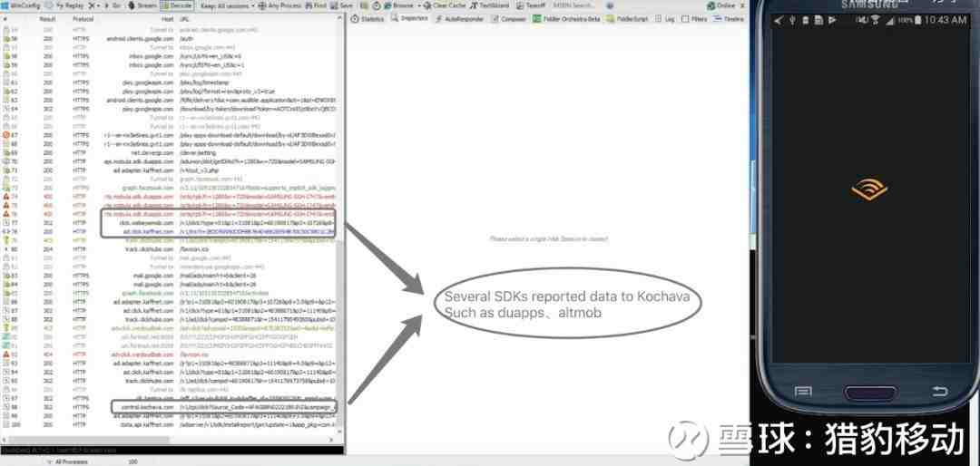Save the captured sessions
Screen dimensions: 980x466
pyautogui.click(x=342, y=5)
